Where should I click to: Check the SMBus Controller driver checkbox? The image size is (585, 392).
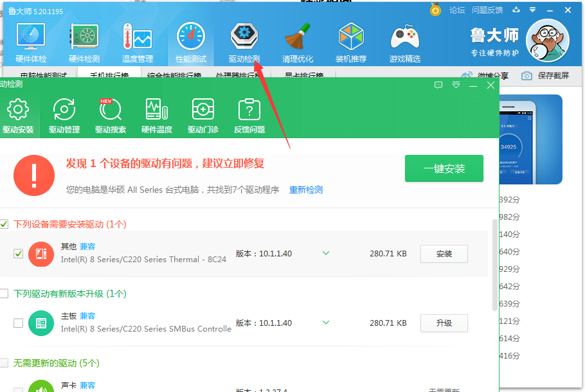click(x=18, y=323)
